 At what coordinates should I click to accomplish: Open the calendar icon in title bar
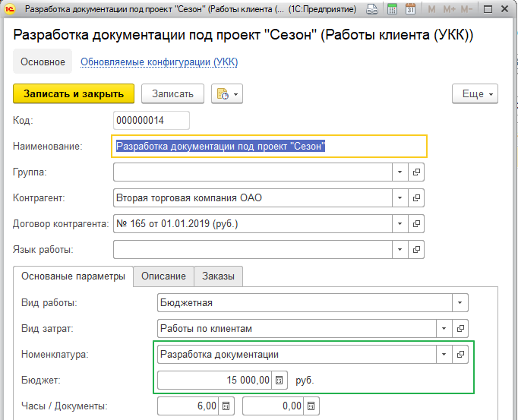[410, 9]
